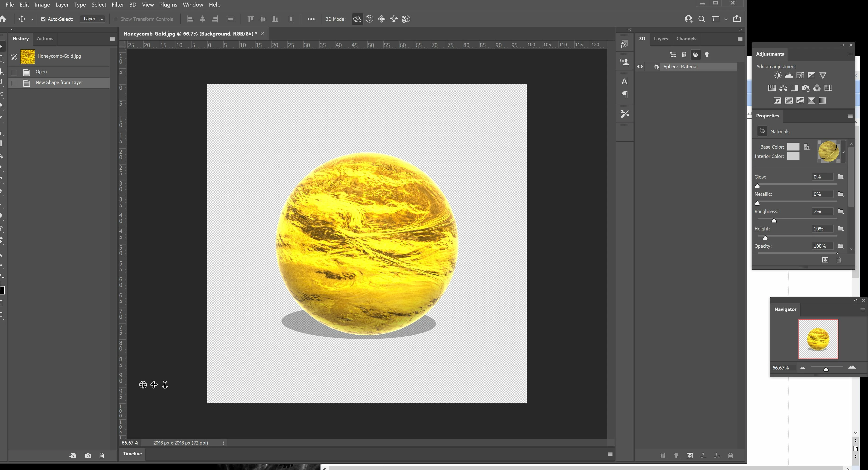Toggle history brush source for Open state
The height and width of the screenshot is (470, 868).
[x=14, y=72]
